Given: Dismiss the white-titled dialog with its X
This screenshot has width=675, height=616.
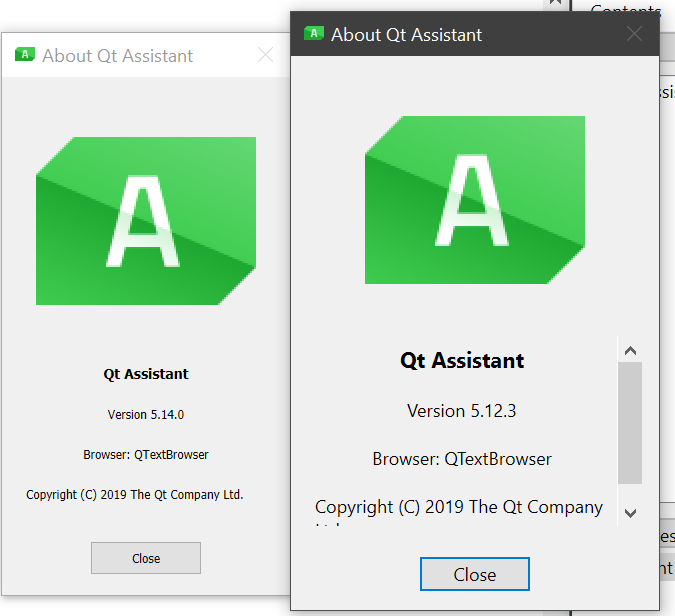Looking at the screenshot, I should pyautogui.click(x=265, y=55).
